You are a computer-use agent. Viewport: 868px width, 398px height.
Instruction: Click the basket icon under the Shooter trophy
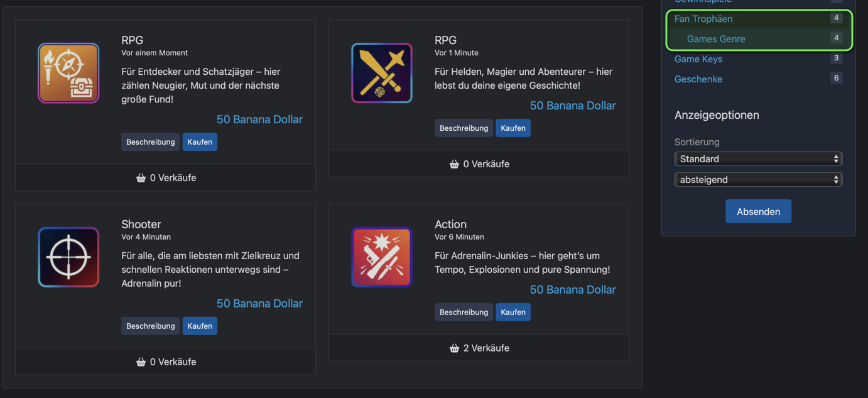[141, 362]
